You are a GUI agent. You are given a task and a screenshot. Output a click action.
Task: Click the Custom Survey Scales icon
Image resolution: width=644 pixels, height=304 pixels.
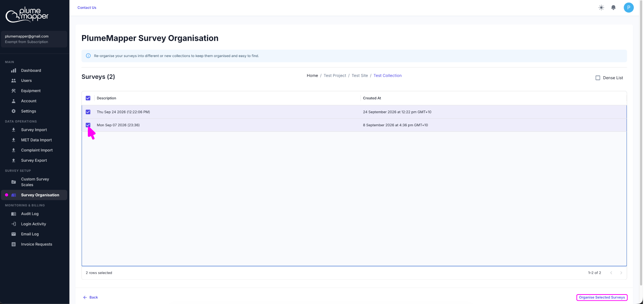(x=13, y=182)
